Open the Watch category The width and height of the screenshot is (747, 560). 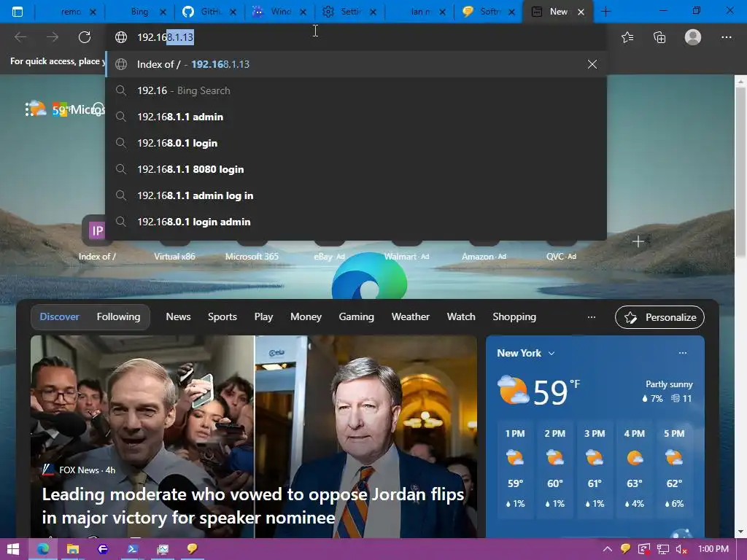point(461,316)
